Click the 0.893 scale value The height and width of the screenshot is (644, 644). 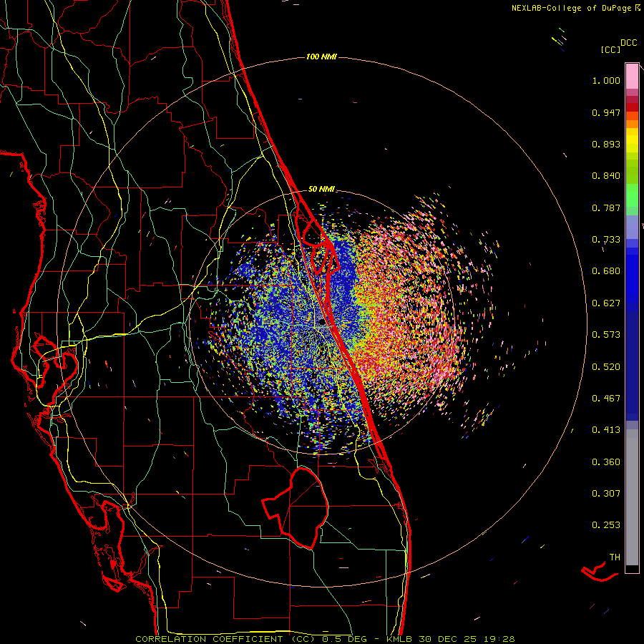pyautogui.click(x=606, y=144)
